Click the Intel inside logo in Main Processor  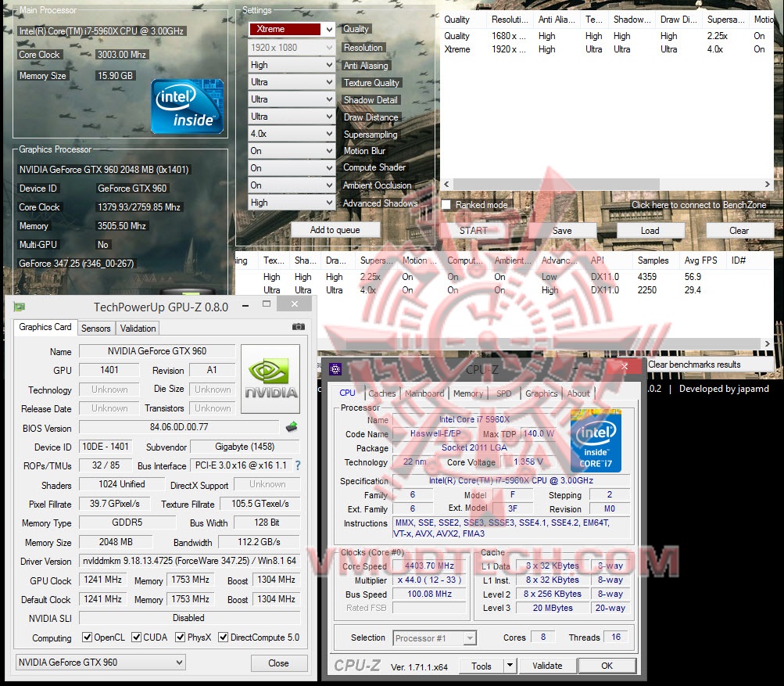[187, 106]
